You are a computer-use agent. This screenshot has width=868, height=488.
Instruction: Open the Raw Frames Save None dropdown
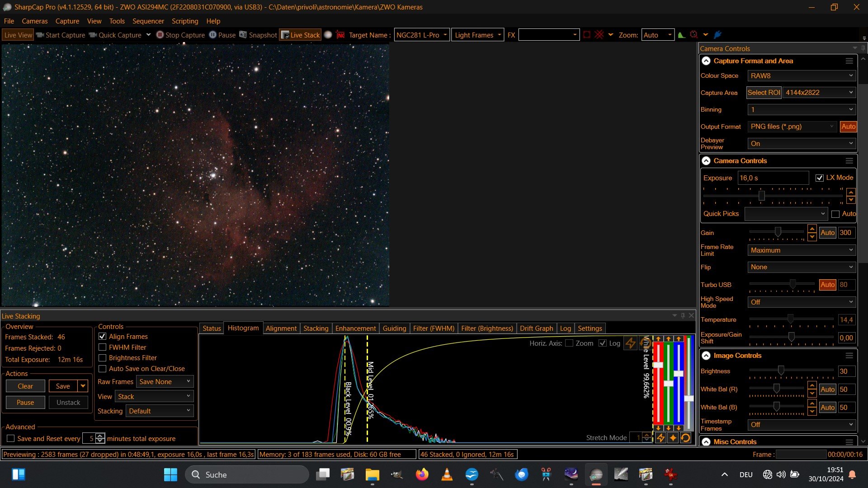tap(165, 382)
